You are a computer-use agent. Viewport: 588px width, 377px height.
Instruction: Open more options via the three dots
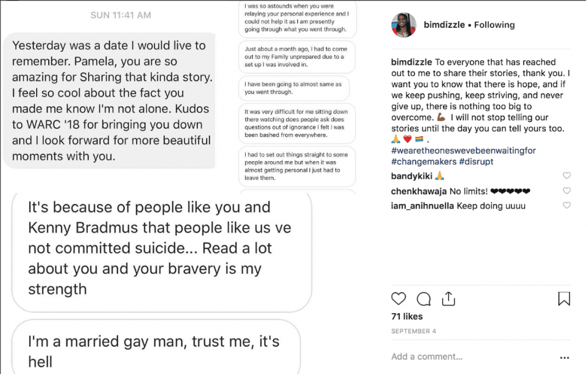(x=564, y=357)
